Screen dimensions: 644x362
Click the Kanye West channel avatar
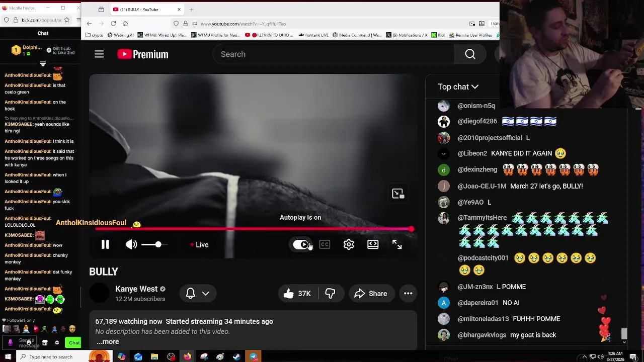99,294
